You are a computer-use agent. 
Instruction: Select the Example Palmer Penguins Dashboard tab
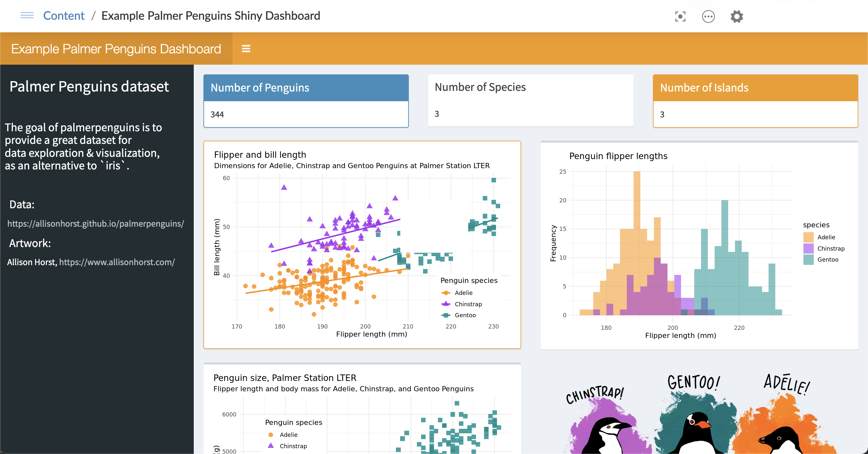coord(117,48)
